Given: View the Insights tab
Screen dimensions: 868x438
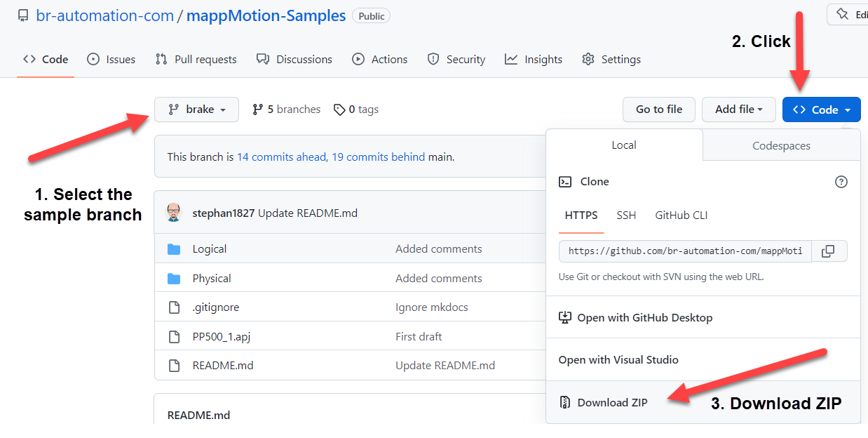Looking at the screenshot, I should click(x=534, y=60).
